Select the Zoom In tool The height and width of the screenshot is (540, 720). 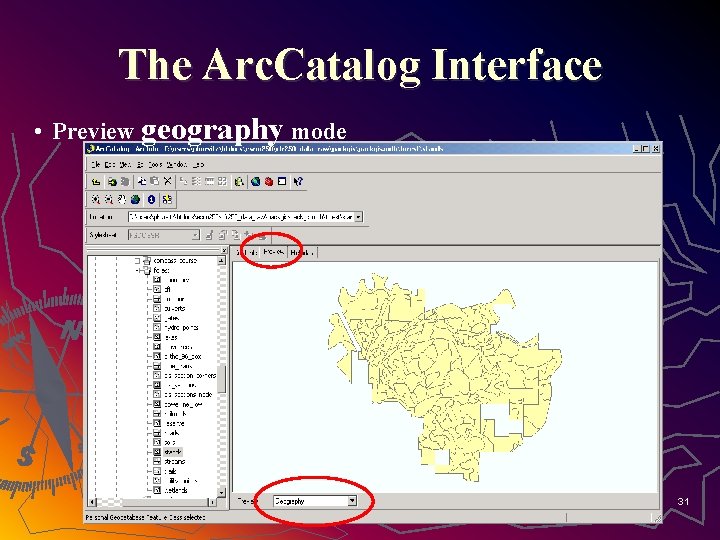point(96,199)
